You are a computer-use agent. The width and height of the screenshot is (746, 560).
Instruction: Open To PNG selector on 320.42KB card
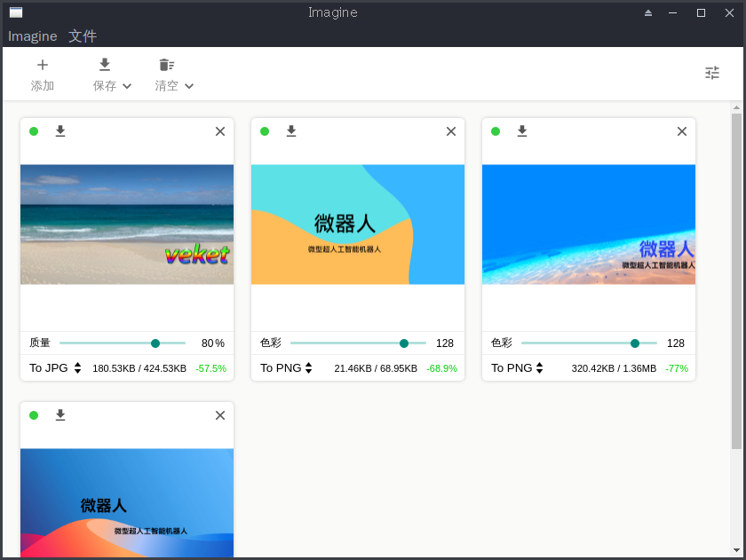(517, 368)
